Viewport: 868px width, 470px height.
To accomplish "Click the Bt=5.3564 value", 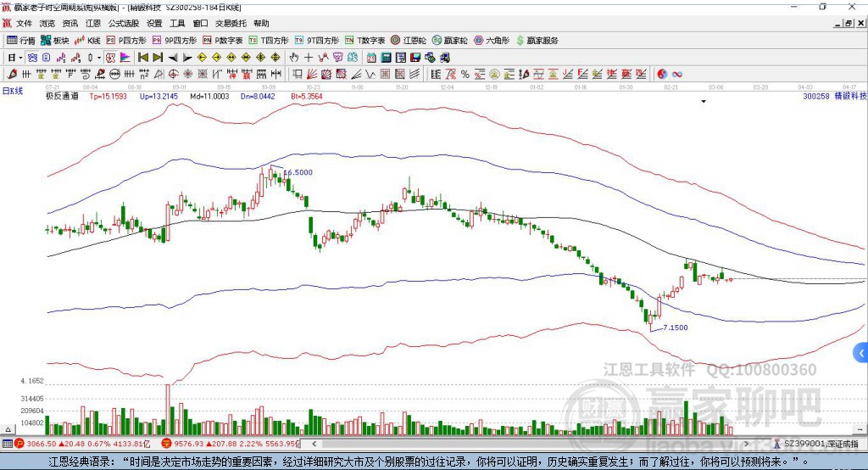I will (x=307, y=96).
